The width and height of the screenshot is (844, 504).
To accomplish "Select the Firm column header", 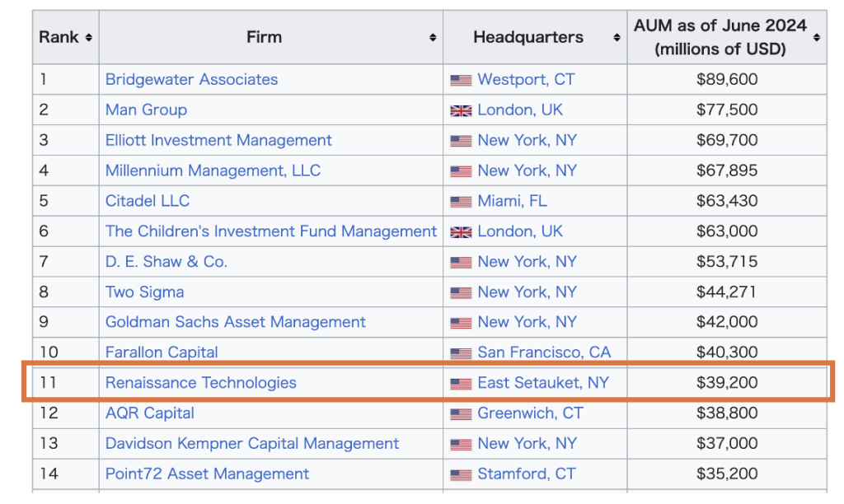I will 270,37.
